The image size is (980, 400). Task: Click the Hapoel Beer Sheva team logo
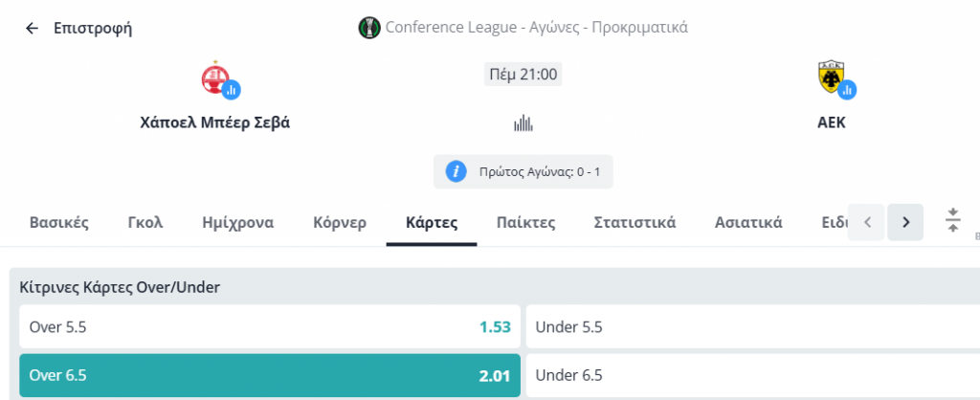[215, 78]
